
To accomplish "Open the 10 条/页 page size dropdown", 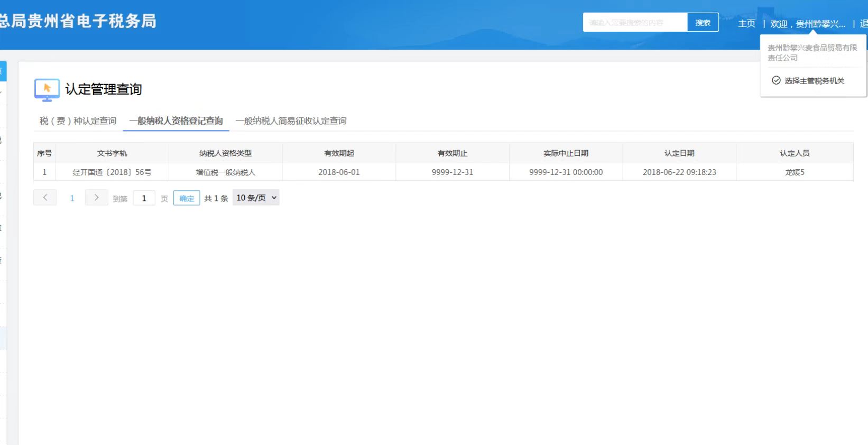I will click(256, 198).
